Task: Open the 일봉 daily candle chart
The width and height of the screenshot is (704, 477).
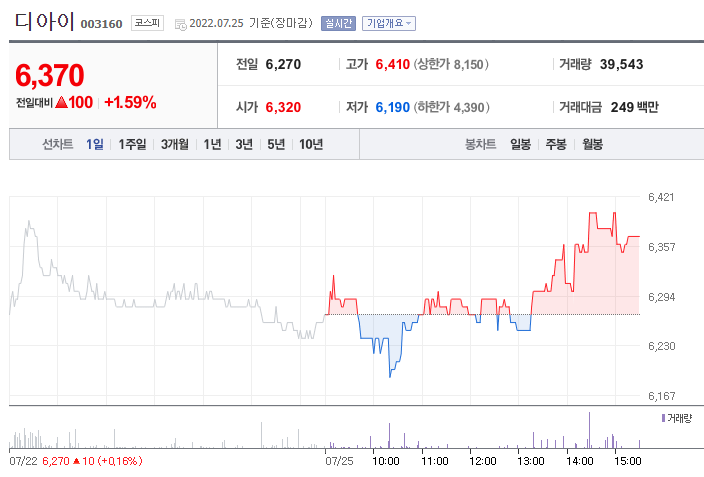Action: (520, 144)
